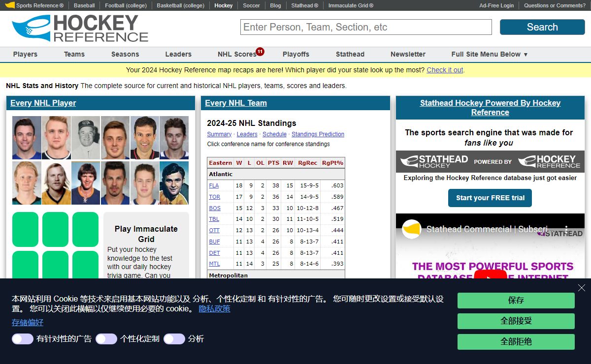Click the search input field
The height and width of the screenshot is (364, 591).
pyautogui.click(x=366, y=27)
